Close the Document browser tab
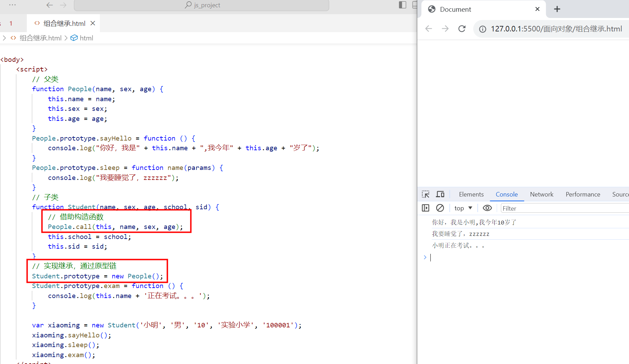Image resolution: width=629 pixels, height=364 pixels. pyautogui.click(x=537, y=9)
